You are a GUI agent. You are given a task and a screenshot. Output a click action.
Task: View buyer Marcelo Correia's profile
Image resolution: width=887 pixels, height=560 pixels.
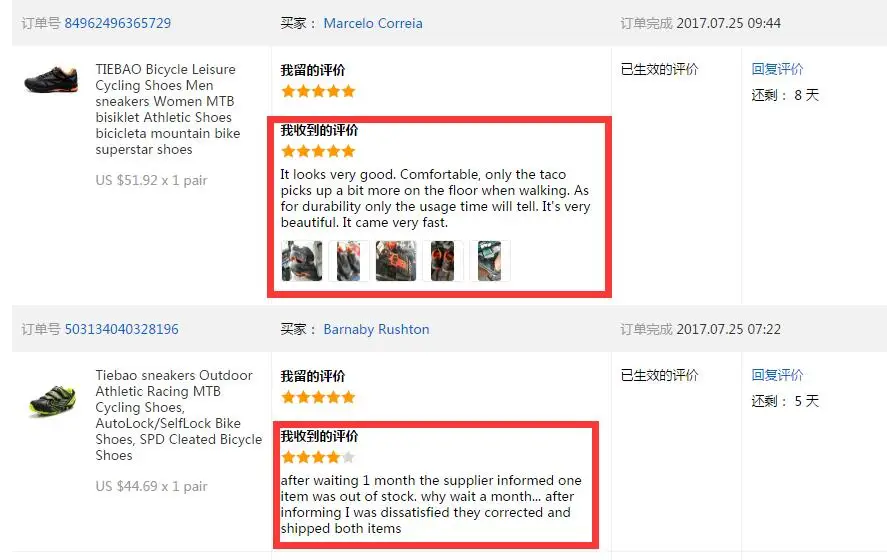click(x=373, y=23)
